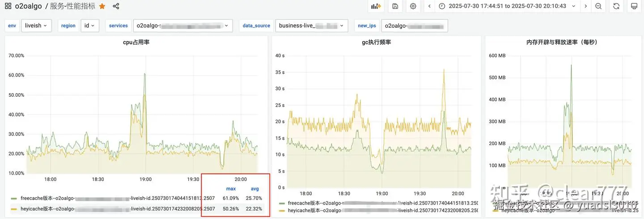Viewport: 644px width, 219px height.
Task: Open data_source dropdown business-live
Action: point(312,26)
